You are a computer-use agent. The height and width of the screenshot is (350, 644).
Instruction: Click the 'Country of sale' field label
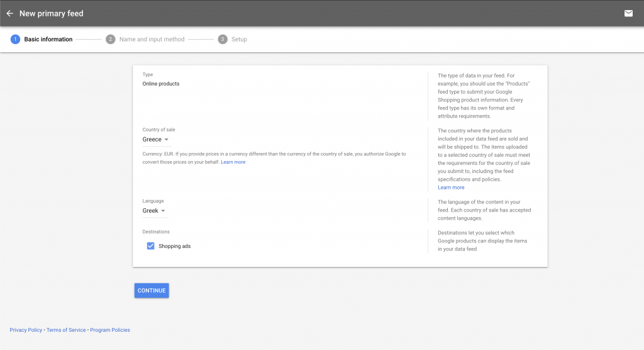pyautogui.click(x=158, y=130)
